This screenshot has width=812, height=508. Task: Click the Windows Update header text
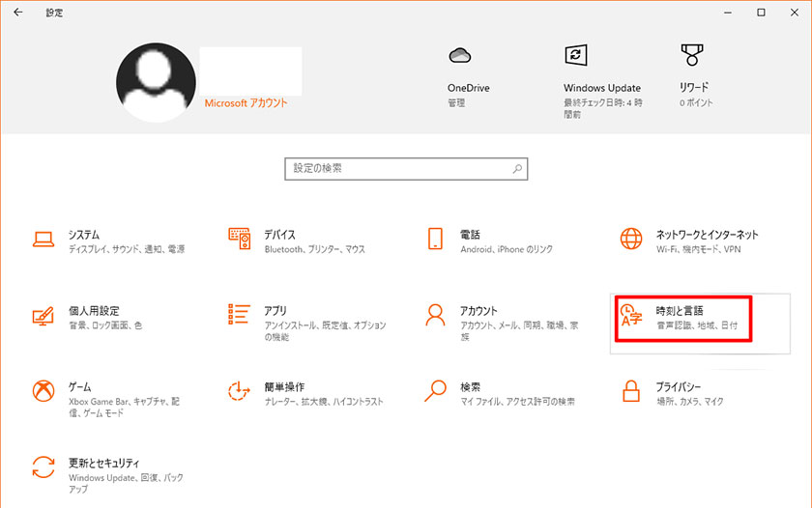coord(602,88)
